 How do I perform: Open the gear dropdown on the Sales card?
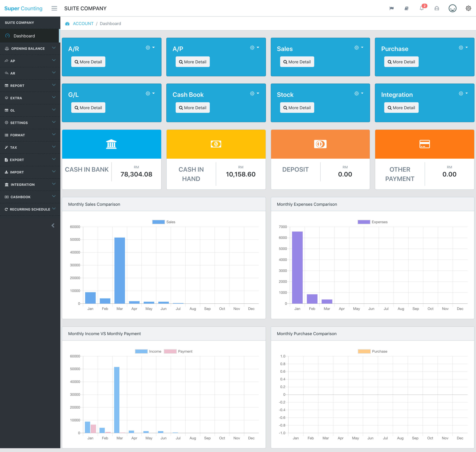click(x=359, y=47)
